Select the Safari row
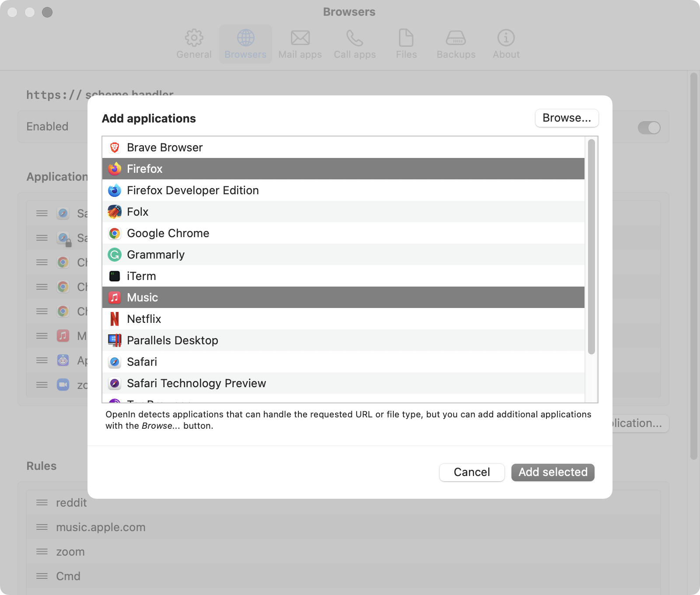The width and height of the screenshot is (700, 595). (x=343, y=362)
